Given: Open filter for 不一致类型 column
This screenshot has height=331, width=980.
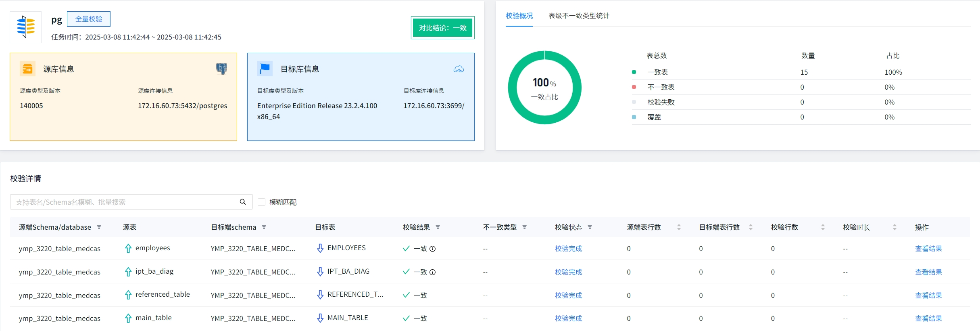Looking at the screenshot, I should pyautogui.click(x=524, y=227).
